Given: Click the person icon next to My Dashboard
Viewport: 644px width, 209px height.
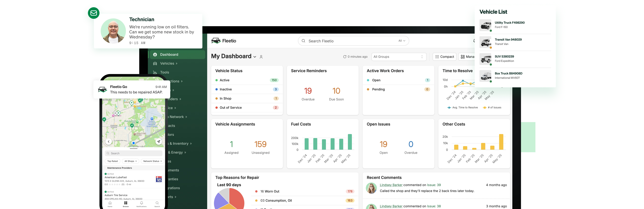Looking at the screenshot, I should tap(261, 57).
